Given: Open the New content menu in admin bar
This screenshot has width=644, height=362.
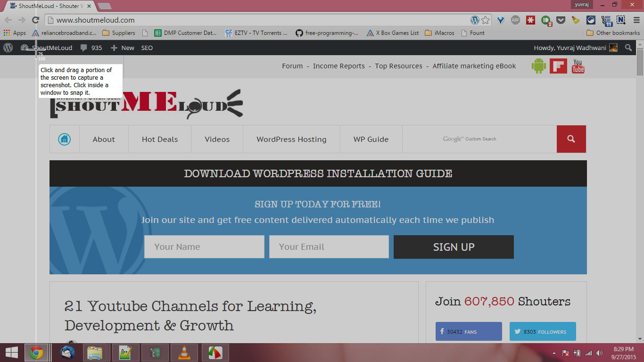Looking at the screenshot, I should (123, 48).
